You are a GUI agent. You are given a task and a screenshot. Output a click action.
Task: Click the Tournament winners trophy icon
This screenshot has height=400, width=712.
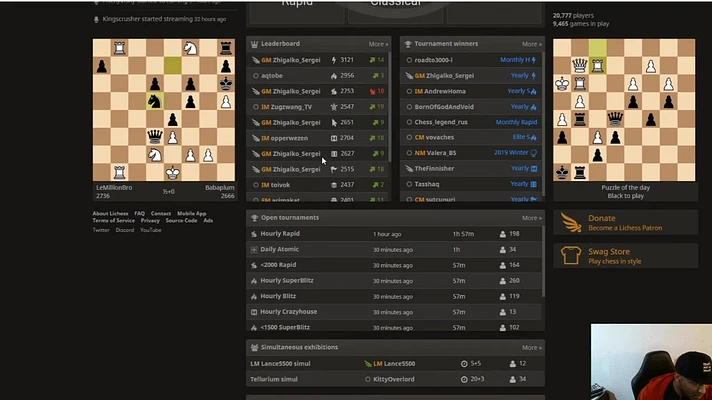point(408,44)
